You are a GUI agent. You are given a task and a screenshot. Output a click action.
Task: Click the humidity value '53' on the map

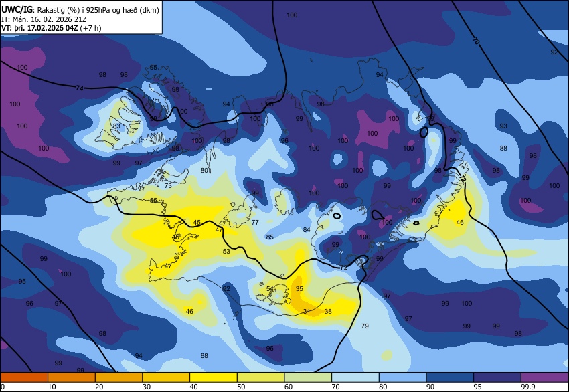pos(226,251)
